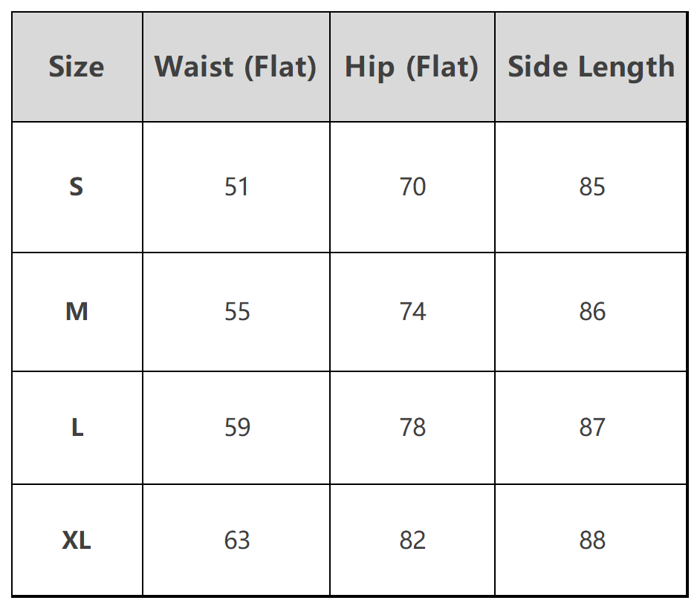Click the Side Length column header

(591, 67)
